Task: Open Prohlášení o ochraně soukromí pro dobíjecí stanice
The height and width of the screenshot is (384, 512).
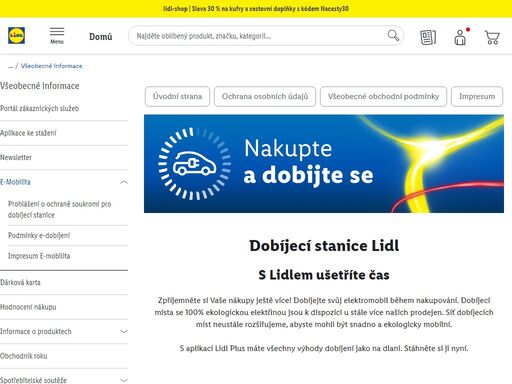Action: [60, 209]
